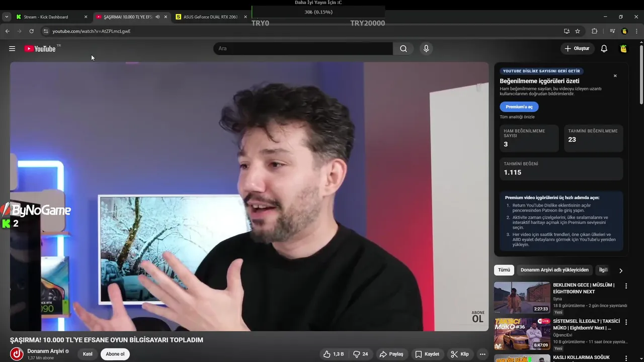Open the browser extensions puzzle icon
Image resolution: width=644 pixels, height=362 pixels.
[x=594, y=31]
